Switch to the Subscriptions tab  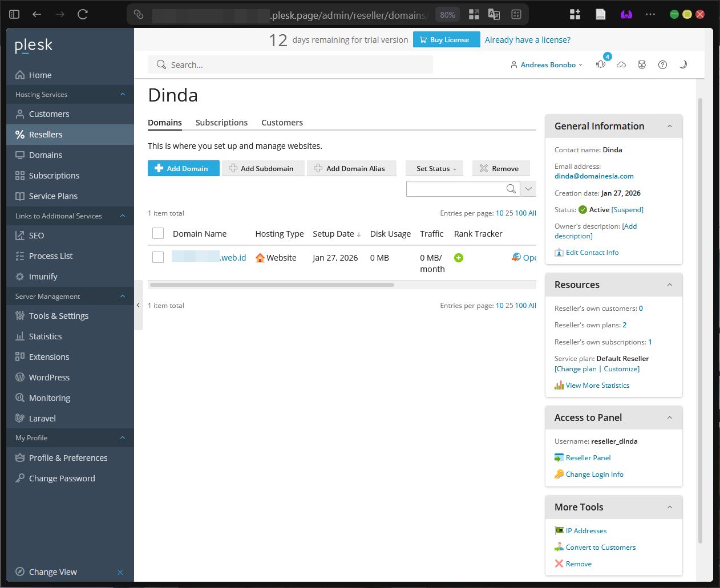click(221, 123)
